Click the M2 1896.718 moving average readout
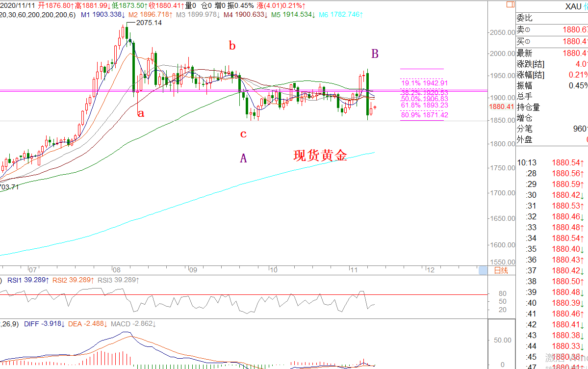Image resolution: width=588 pixels, height=369 pixels. (x=151, y=15)
